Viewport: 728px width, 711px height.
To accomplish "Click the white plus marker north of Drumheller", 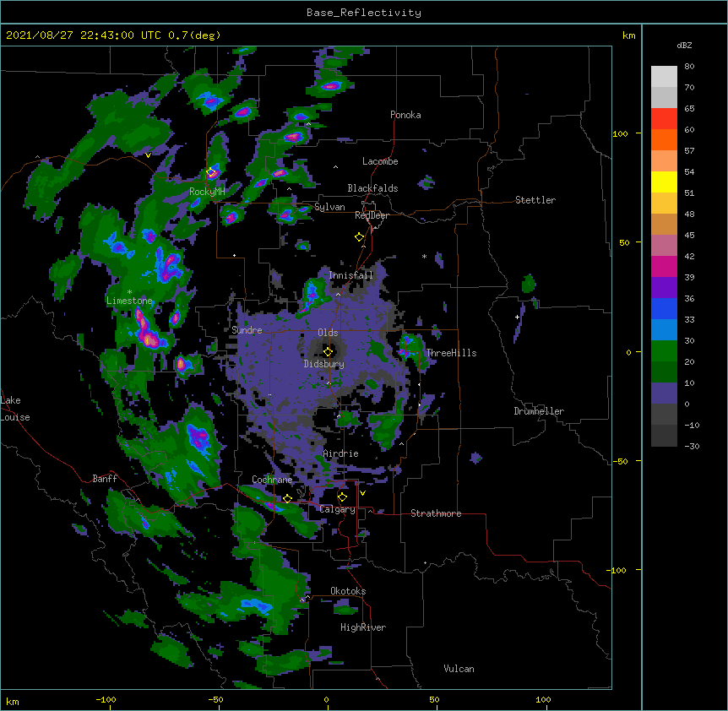I will click(x=517, y=317).
